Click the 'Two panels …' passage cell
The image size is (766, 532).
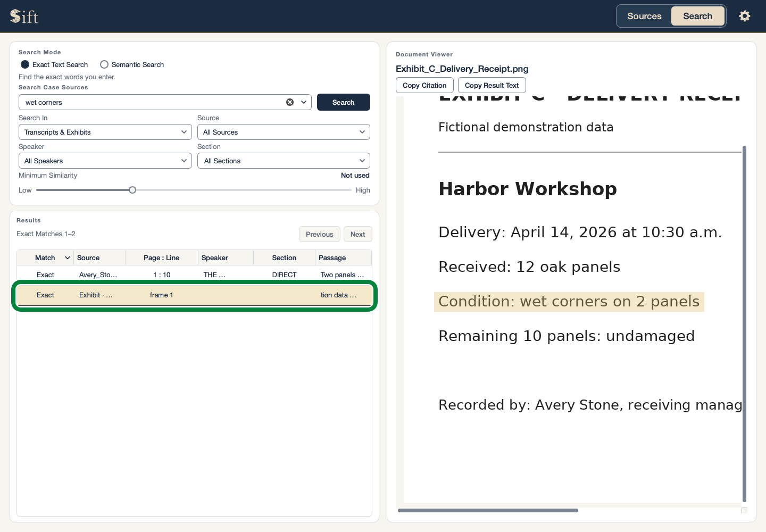[343, 275]
